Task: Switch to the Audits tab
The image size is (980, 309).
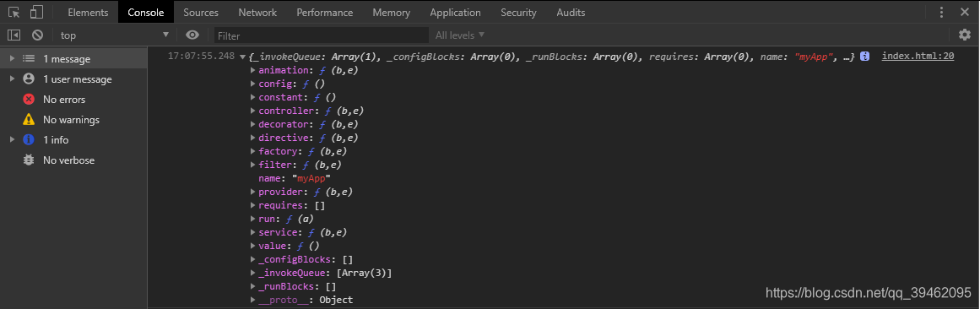Action: [x=571, y=12]
